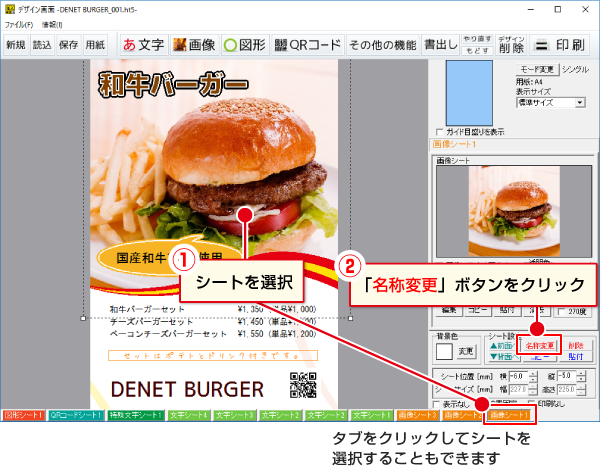602x468 pixels.
Task: Click もどす undo button
Action: tap(477, 51)
